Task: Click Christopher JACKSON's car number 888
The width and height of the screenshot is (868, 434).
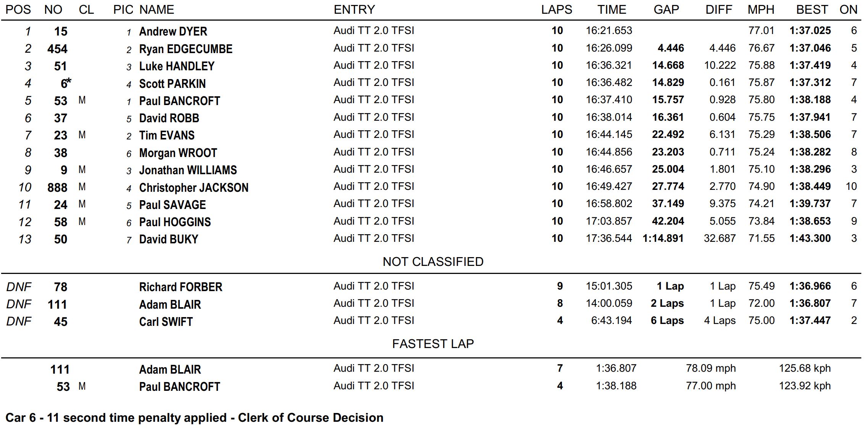Action: pos(57,188)
